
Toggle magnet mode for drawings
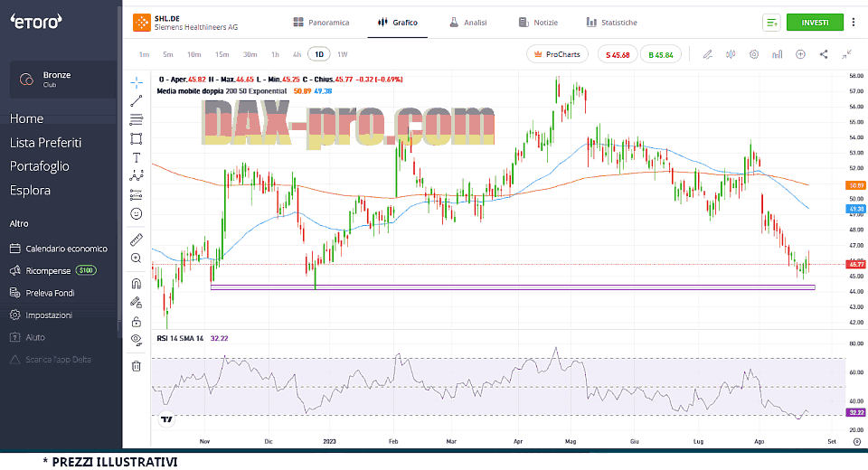coord(137,284)
